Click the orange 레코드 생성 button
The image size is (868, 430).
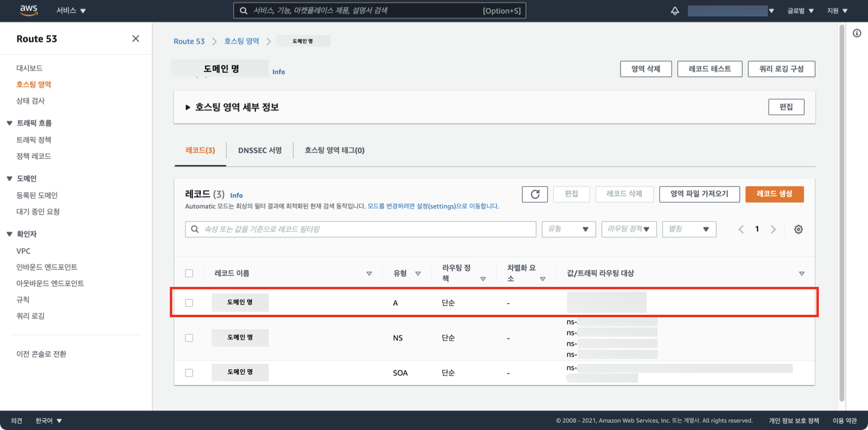pos(775,194)
